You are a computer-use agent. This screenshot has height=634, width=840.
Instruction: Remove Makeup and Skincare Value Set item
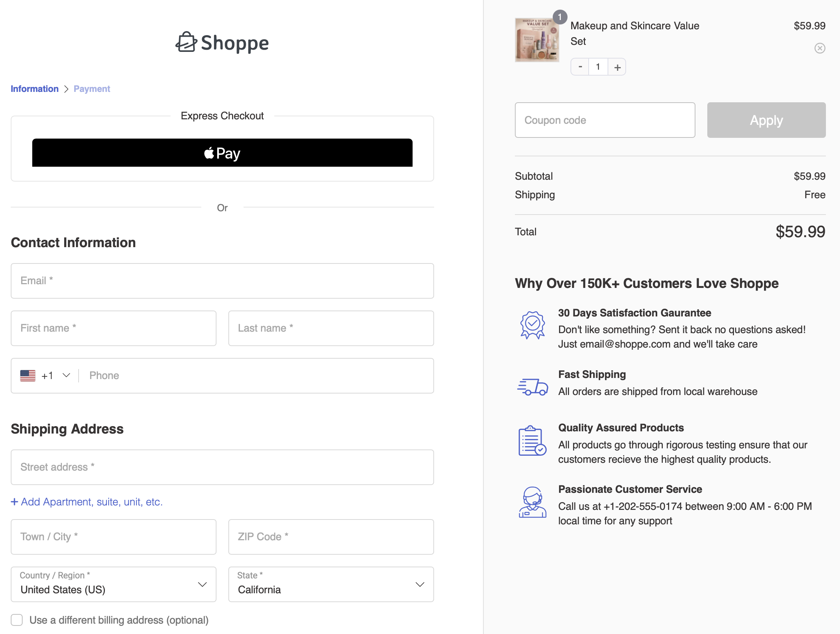[820, 48]
